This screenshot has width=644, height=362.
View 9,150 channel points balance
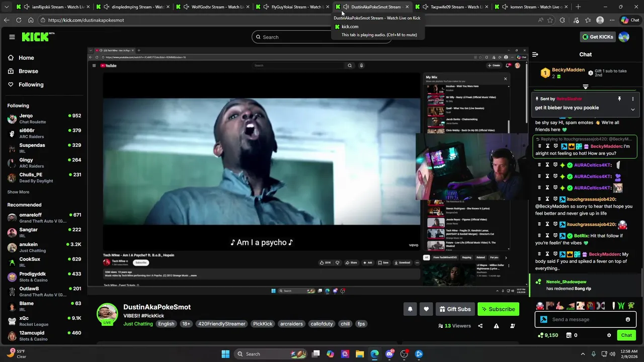point(548,335)
